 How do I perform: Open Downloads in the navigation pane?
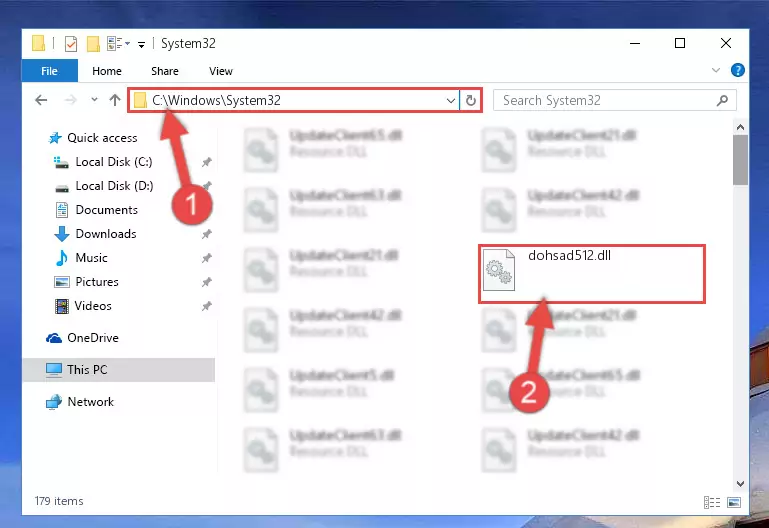pos(106,234)
